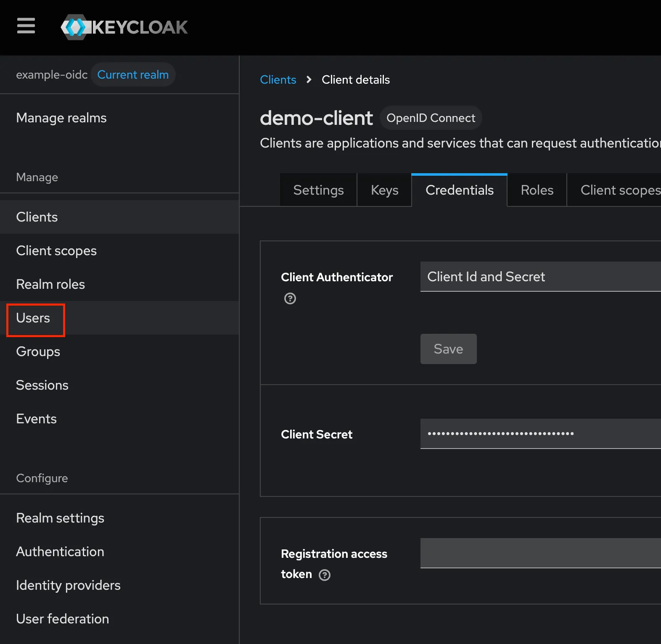This screenshot has height=644, width=661.
Task: Go to Realm settings
Action: tap(60, 518)
